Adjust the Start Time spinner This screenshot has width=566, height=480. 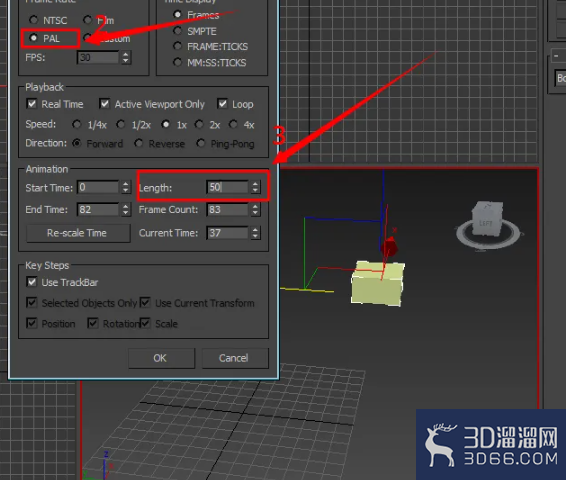pyautogui.click(x=126, y=187)
